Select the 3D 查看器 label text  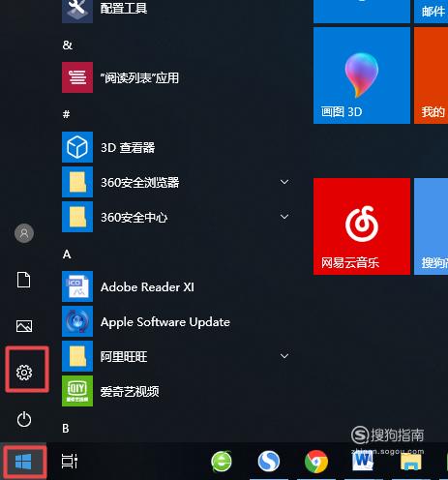(x=128, y=148)
